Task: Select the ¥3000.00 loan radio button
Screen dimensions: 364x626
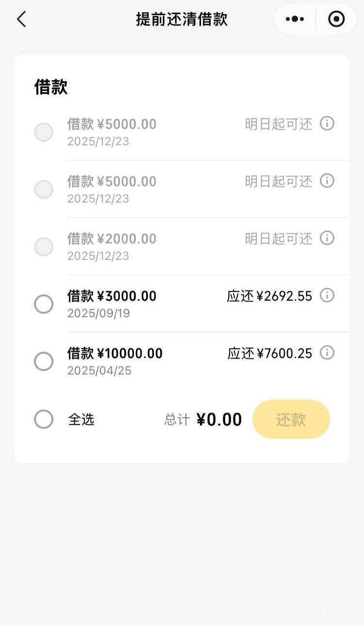Action: [44, 305]
